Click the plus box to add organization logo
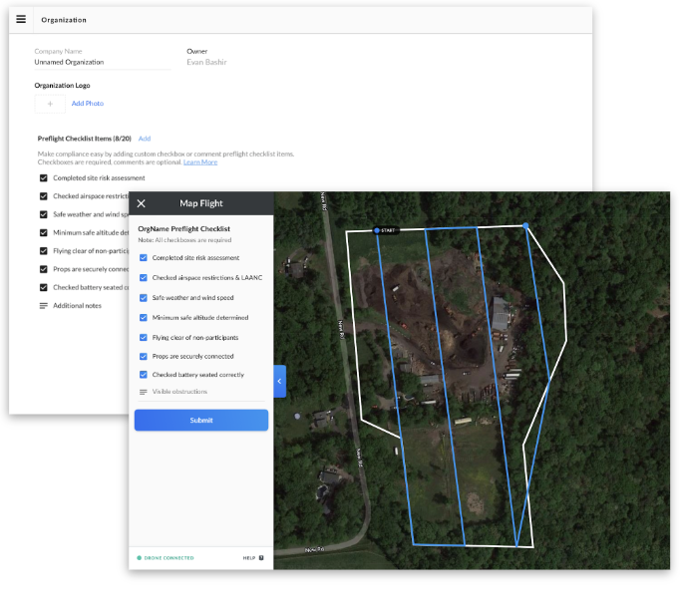 coord(50,104)
